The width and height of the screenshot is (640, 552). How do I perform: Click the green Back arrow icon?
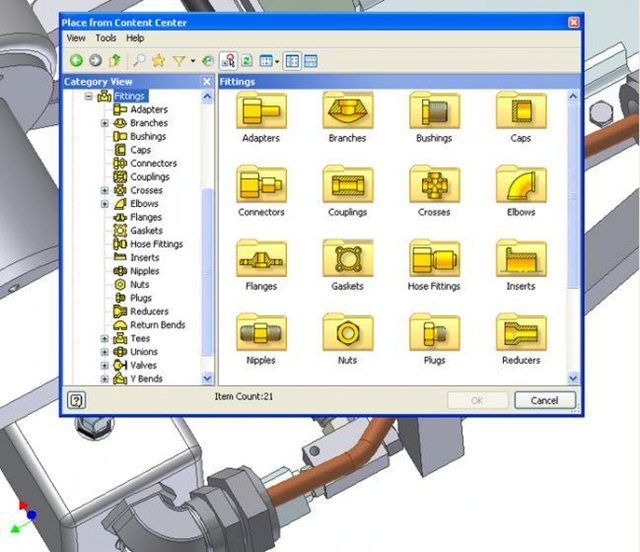(x=76, y=61)
